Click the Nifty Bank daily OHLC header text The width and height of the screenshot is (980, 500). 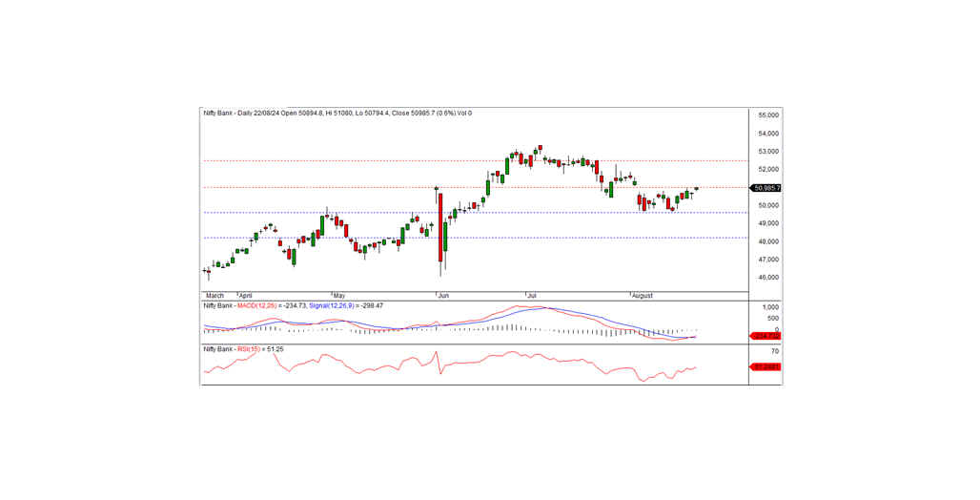coord(337,114)
